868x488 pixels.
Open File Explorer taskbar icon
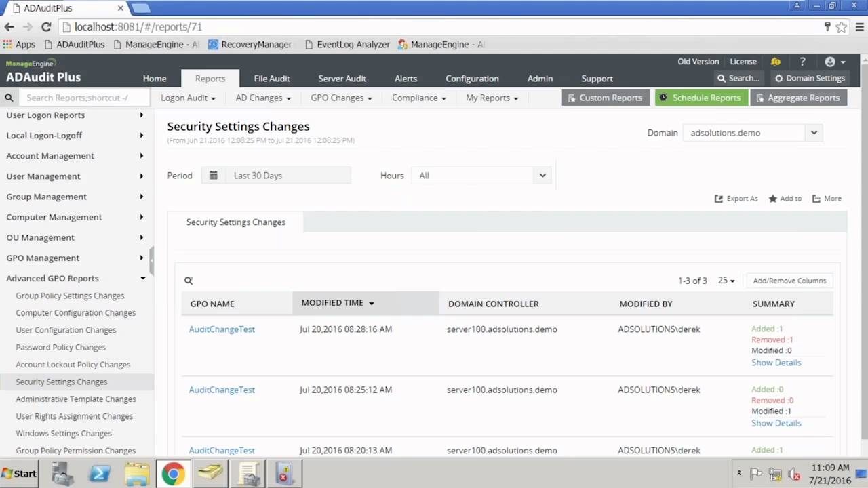click(136, 474)
